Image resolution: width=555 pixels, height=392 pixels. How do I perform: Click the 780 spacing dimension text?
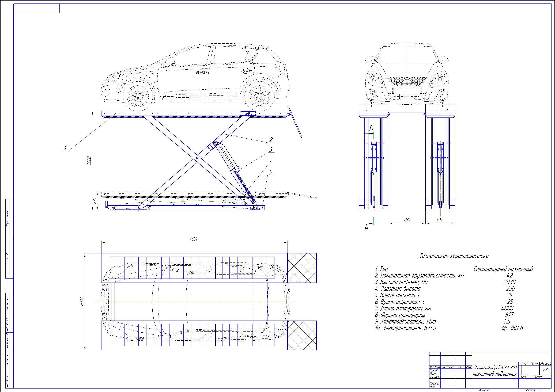407,219
